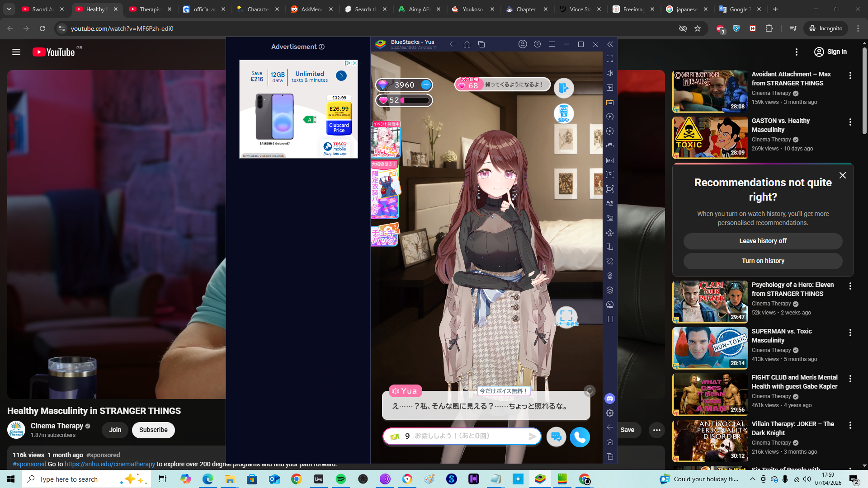
Task: Open BlueStacks account profile icon
Action: tap(523, 44)
